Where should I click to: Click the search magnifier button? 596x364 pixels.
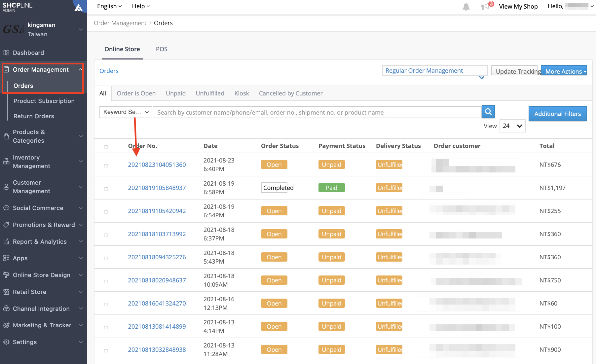(488, 112)
